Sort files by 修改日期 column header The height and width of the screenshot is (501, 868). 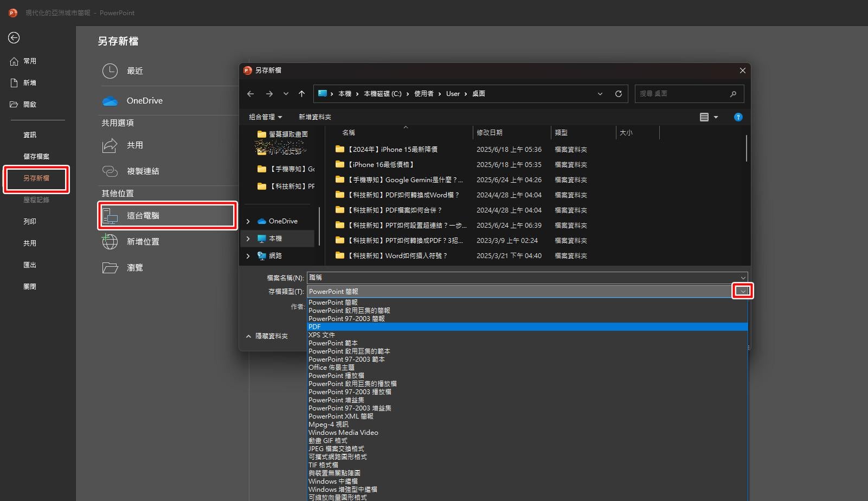490,133
